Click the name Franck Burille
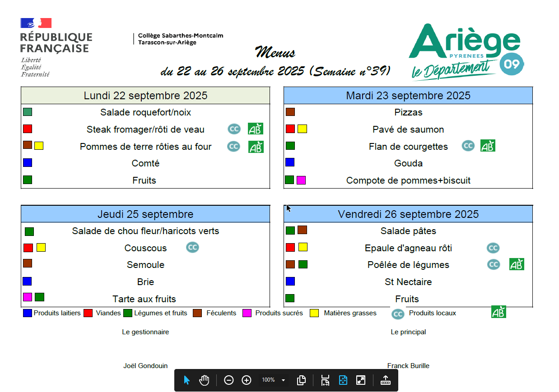The height and width of the screenshot is (392, 559). pyautogui.click(x=408, y=366)
